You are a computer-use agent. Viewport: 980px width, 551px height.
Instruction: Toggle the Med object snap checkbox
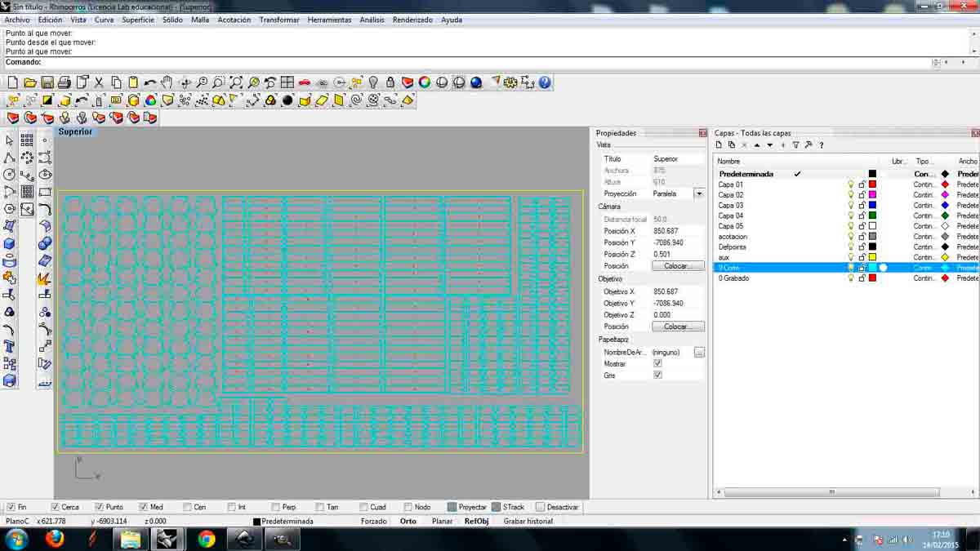143,507
